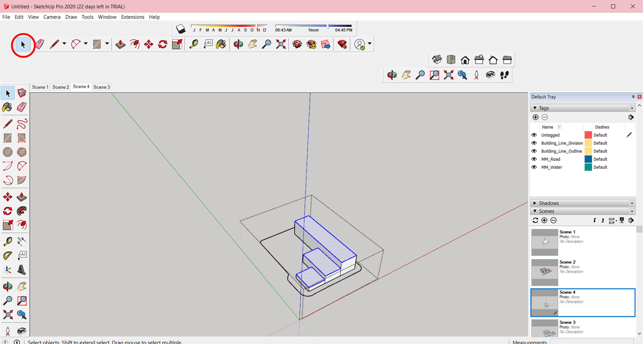The width and height of the screenshot is (644, 344).
Task: Click the Untagged red color swatch
Action: click(588, 135)
